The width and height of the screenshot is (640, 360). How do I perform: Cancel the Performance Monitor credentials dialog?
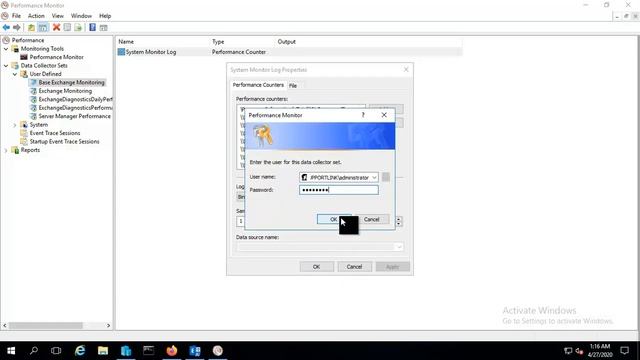pos(371,219)
